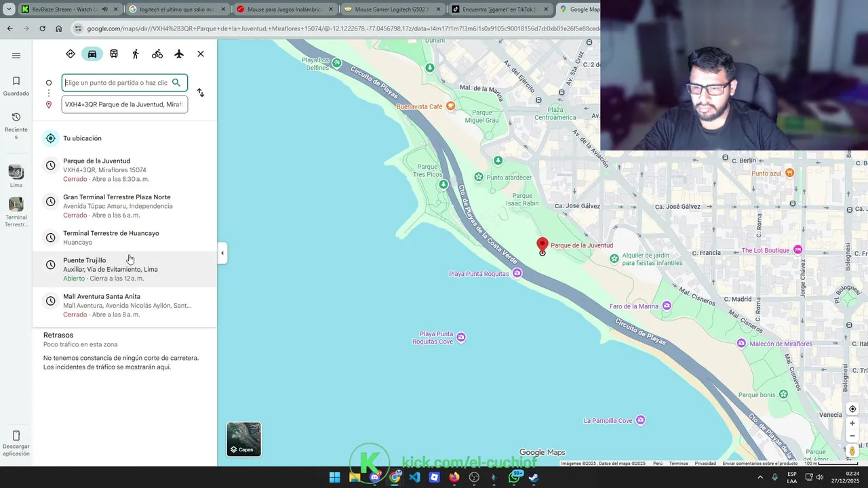Viewport: 868px width, 488px height.
Task: Click the destination field with Parque de la Juventud
Action: click(x=124, y=104)
